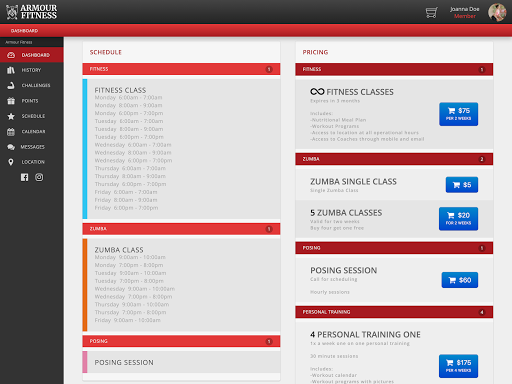Open the Calendar icon in sidebar
The width and height of the screenshot is (512, 384).
pos(11,132)
